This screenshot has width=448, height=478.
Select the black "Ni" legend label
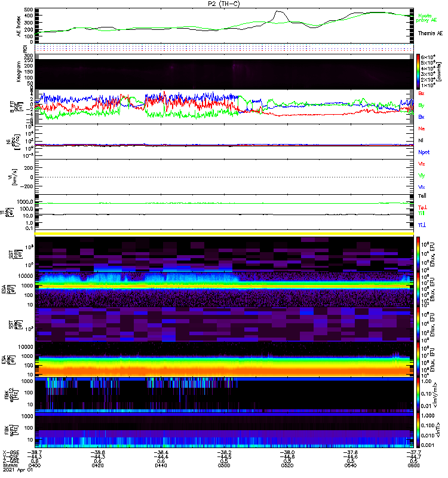pyautogui.click(x=421, y=140)
